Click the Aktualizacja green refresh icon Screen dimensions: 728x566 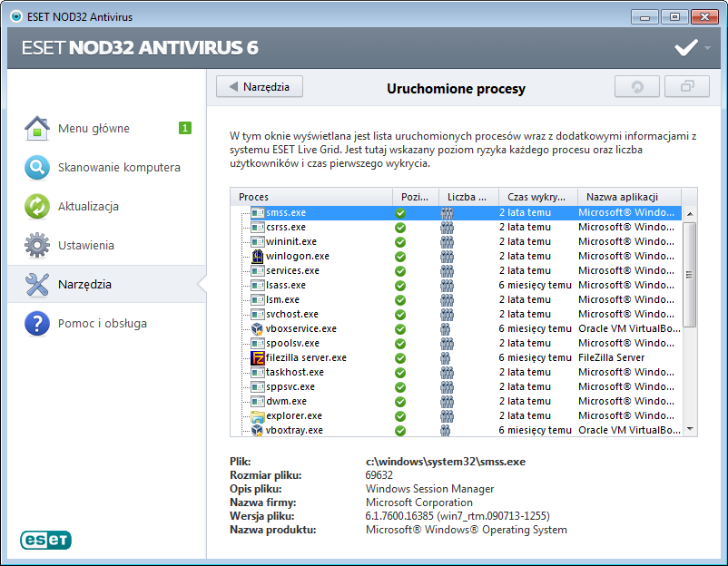[x=37, y=207]
